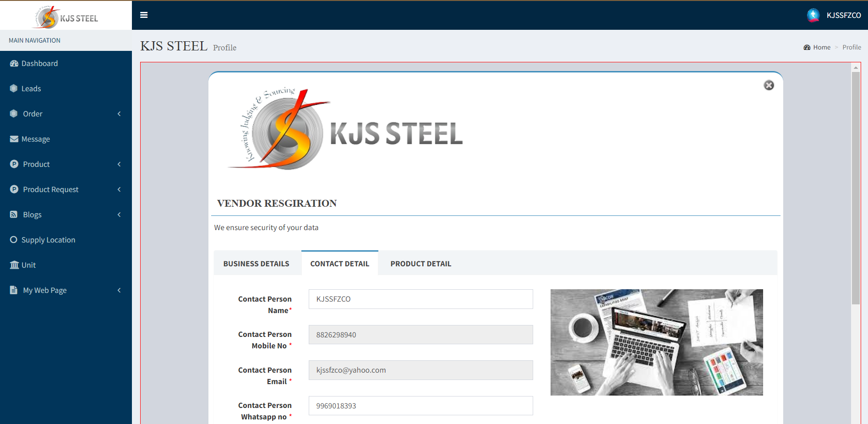The image size is (868, 424).
Task: Click the "VENDOR RESGIRATION" heading
Action: 277,203
